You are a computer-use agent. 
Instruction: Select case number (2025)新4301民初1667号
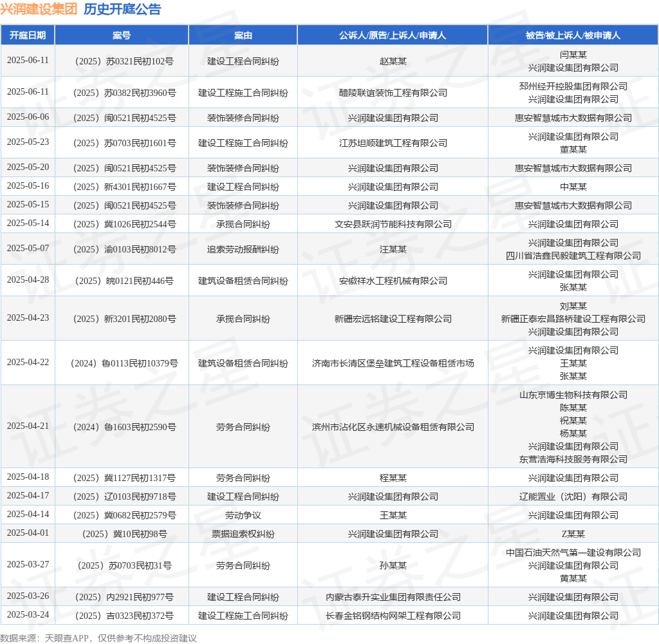122,187
